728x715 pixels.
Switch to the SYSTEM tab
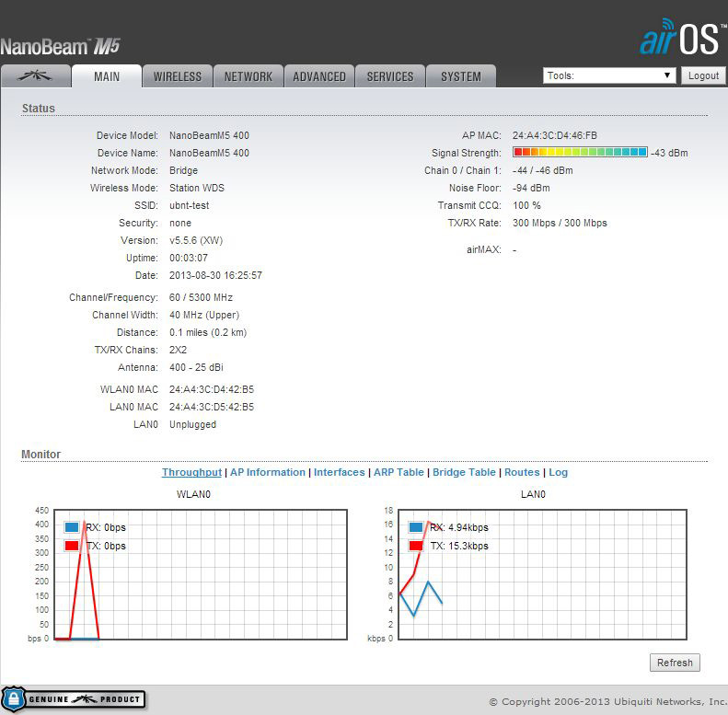click(461, 76)
